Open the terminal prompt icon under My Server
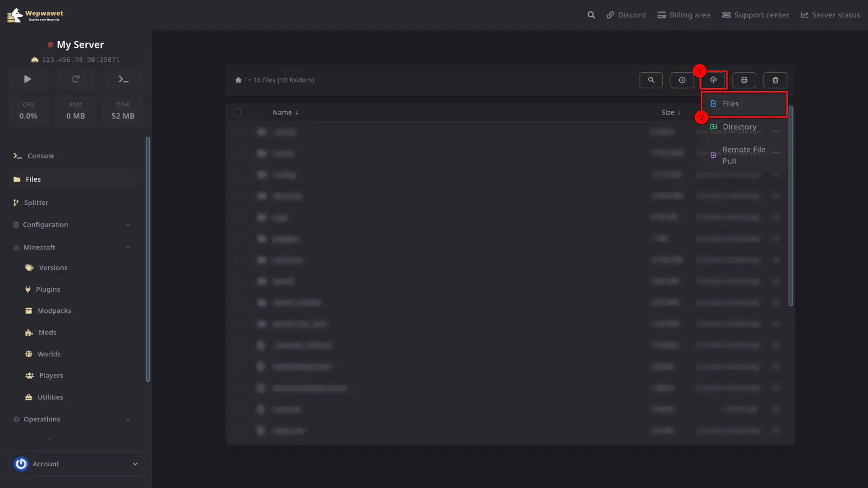 point(123,79)
